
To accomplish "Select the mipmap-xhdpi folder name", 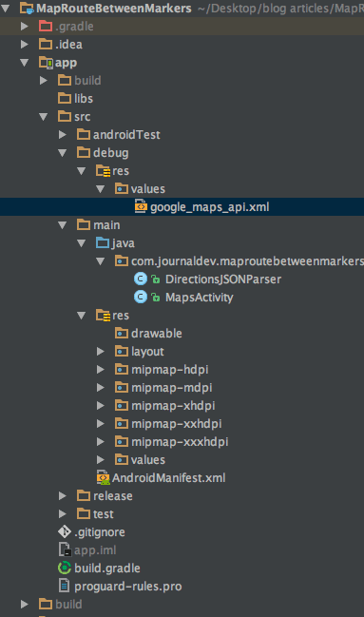I will pos(173,406).
